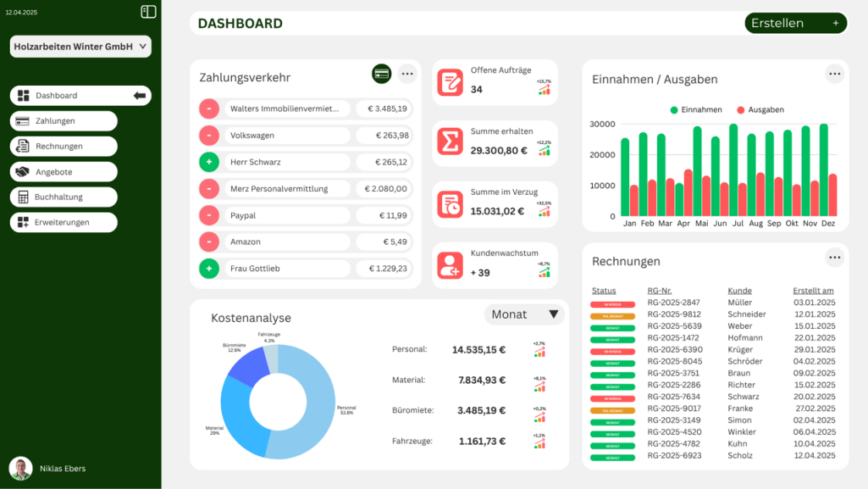Screen dimensions: 868x489
Task: Toggle Einnahmen series in chart legend
Action: click(x=696, y=110)
